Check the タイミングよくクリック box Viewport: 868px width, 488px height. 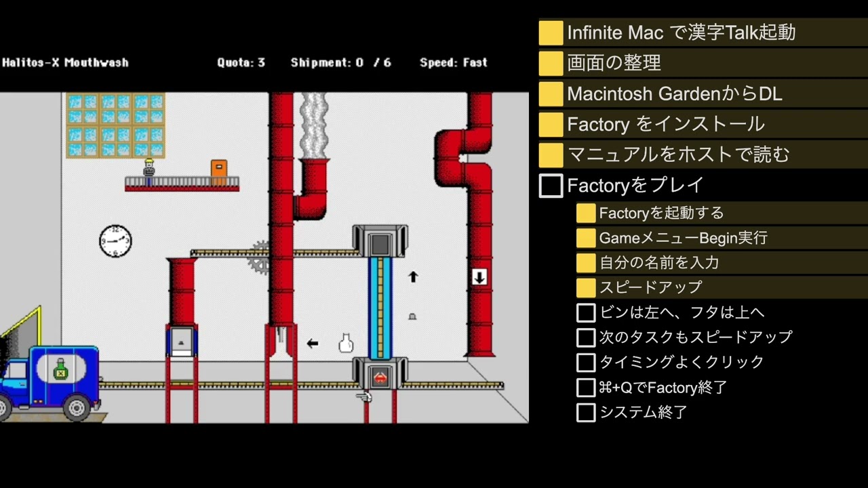[x=586, y=362]
